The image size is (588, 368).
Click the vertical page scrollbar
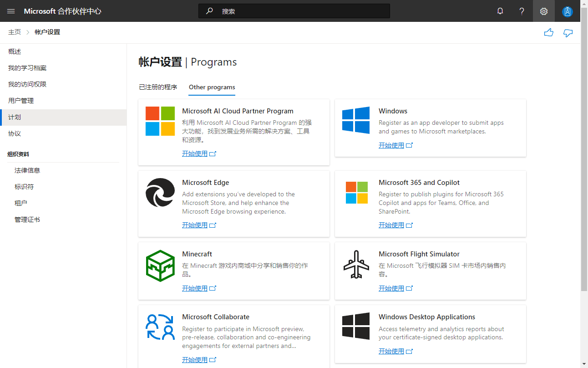point(584,148)
